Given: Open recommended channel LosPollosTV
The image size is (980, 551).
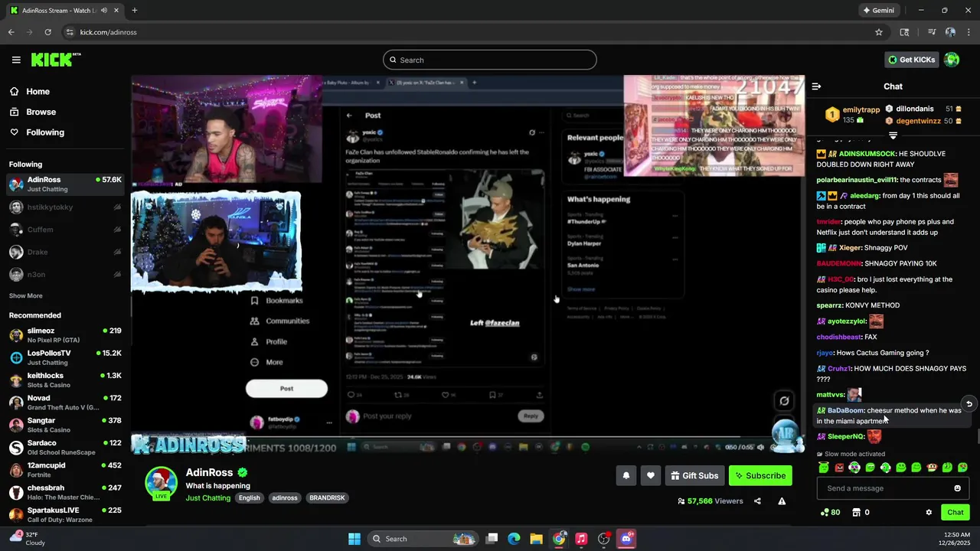Looking at the screenshot, I should click(x=65, y=357).
